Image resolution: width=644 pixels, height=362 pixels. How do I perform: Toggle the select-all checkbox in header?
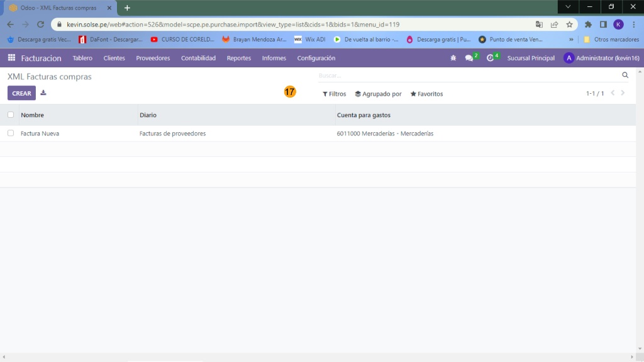[x=11, y=115]
